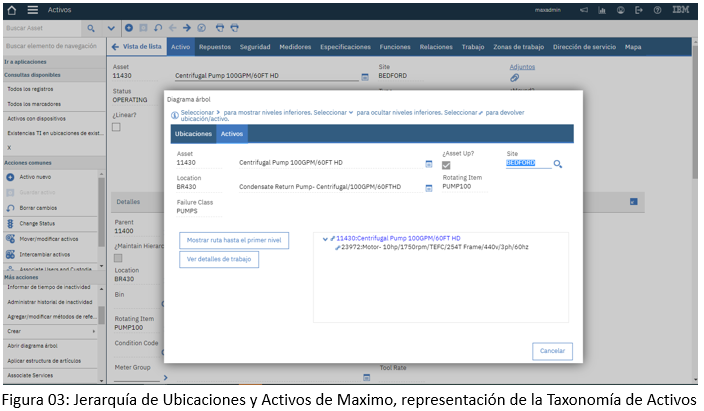Collapse the Detalles section toggle icon
This screenshot has height=411, width=704.
click(634, 202)
